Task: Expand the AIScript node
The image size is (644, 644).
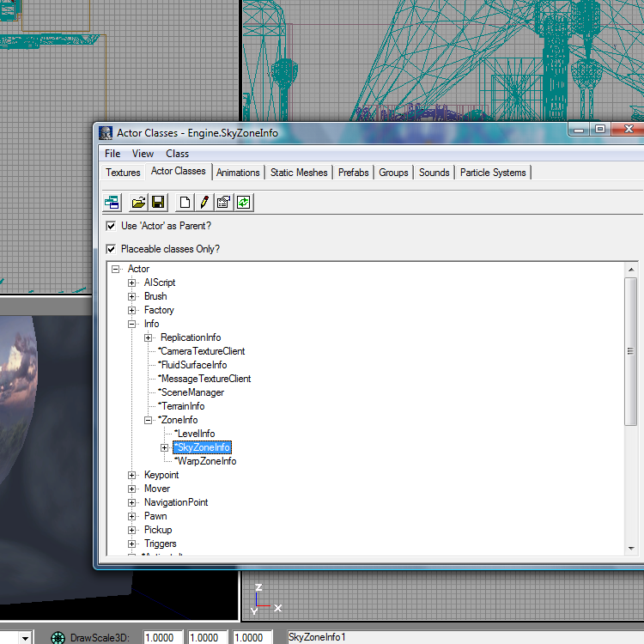Action: tap(131, 283)
